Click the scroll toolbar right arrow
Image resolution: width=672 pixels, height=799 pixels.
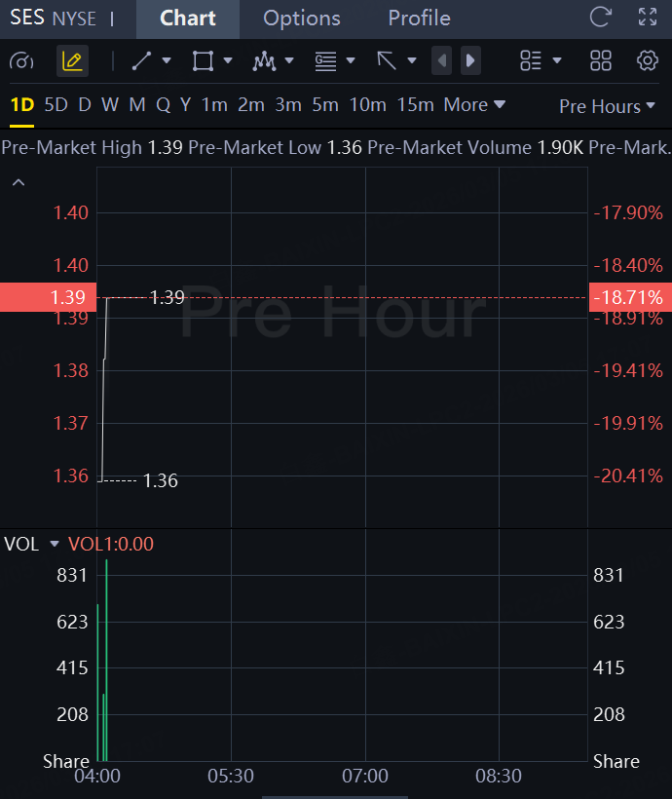point(470,61)
